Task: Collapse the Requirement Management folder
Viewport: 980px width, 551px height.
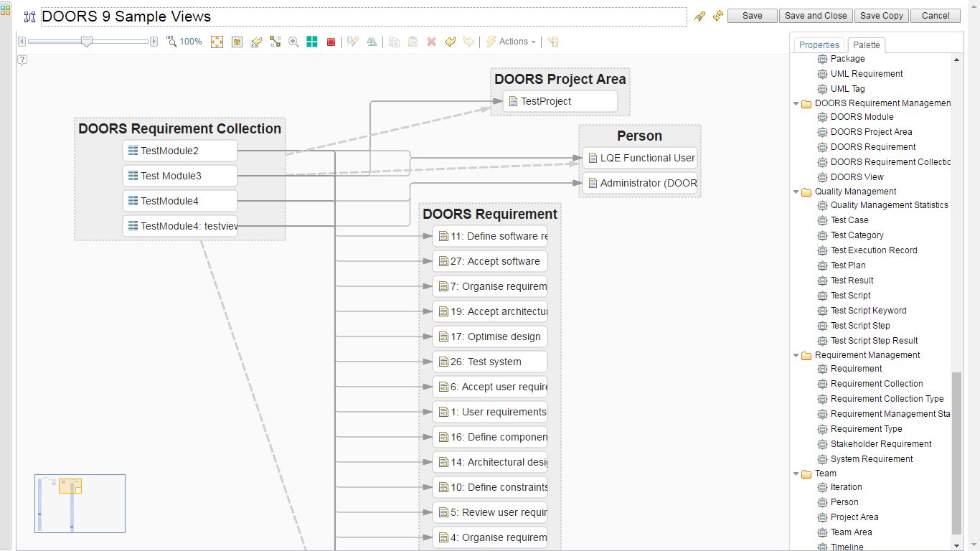Action: [x=796, y=355]
